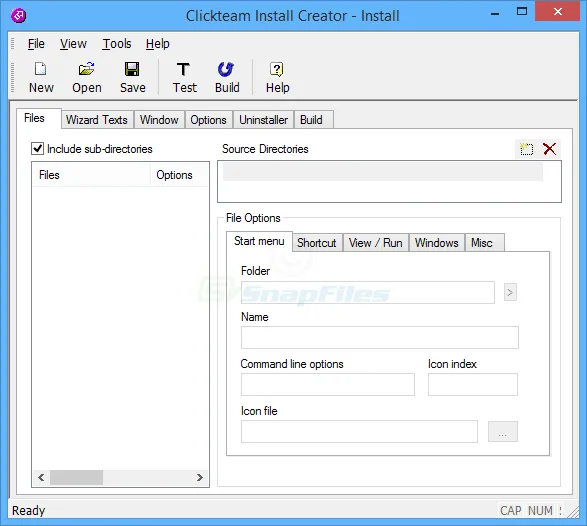This screenshot has height=526, width=587.
Task: Click the Ready status bar text
Action: pyautogui.click(x=28, y=511)
